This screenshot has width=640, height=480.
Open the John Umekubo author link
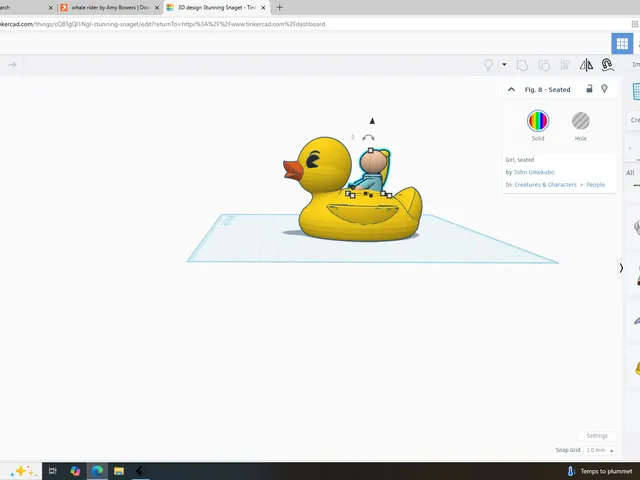[534, 172]
